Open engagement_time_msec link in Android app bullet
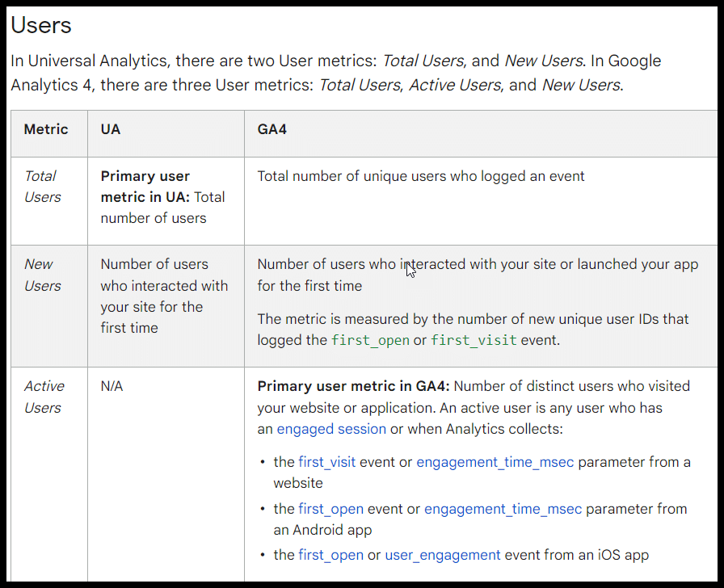This screenshot has height=588, width=724. pos(503,509)
